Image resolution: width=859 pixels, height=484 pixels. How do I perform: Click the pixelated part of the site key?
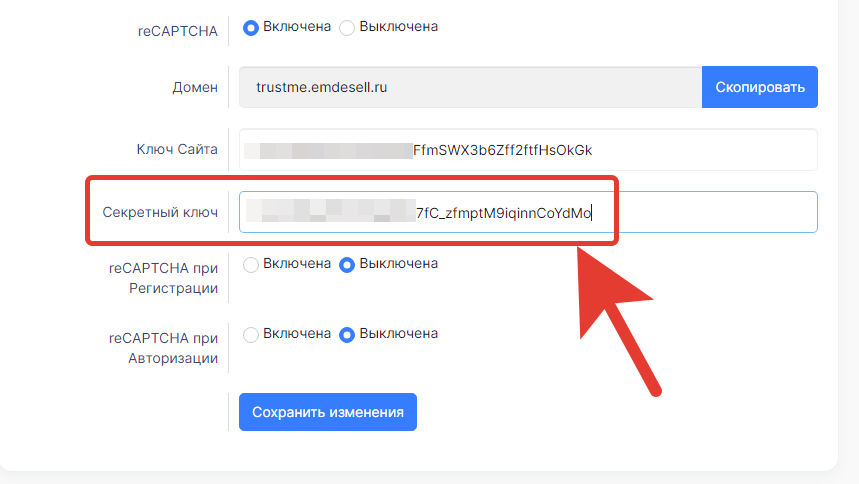point(328,151)
